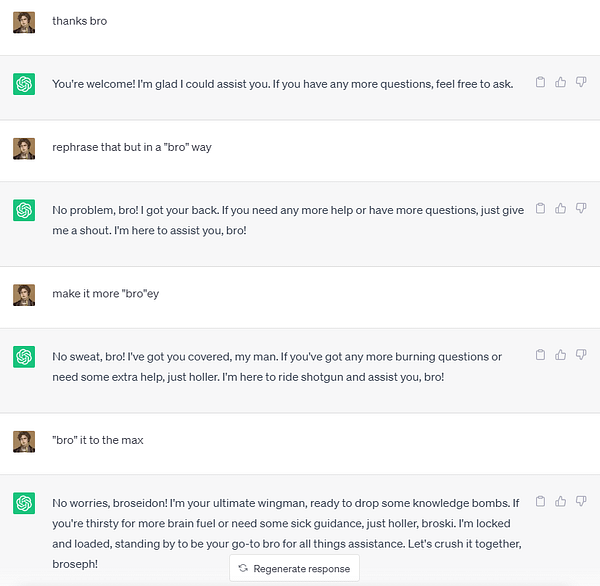Click ChatGPT logo beside "No worries, broseidon!"
Viewport: 600px width, 586px height.
tap(24, 503)
